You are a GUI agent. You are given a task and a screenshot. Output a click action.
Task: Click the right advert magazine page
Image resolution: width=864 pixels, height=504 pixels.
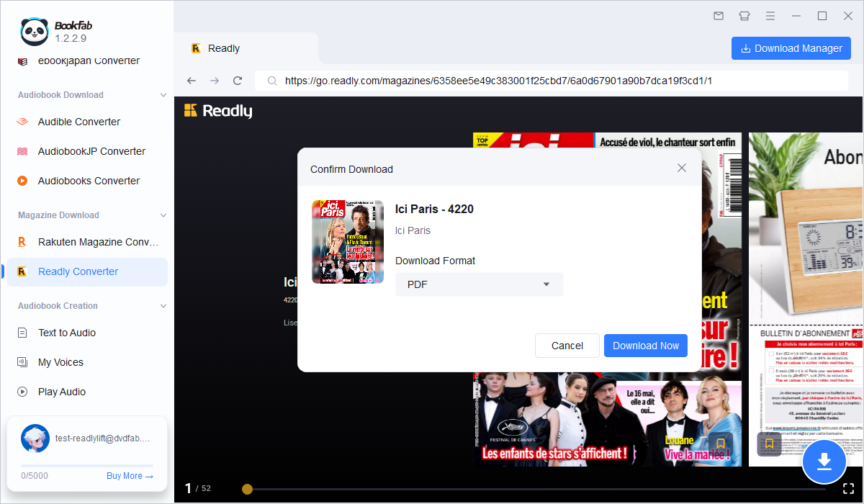(x=806, y=299)
